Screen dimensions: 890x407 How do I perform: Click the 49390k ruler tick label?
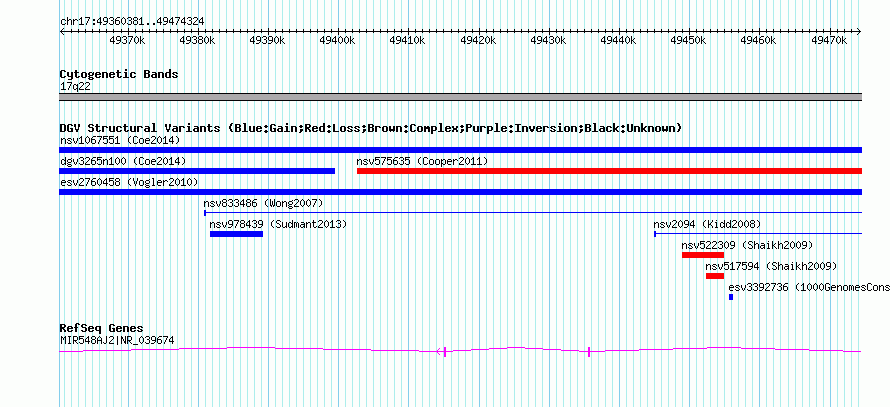(268, 40)
